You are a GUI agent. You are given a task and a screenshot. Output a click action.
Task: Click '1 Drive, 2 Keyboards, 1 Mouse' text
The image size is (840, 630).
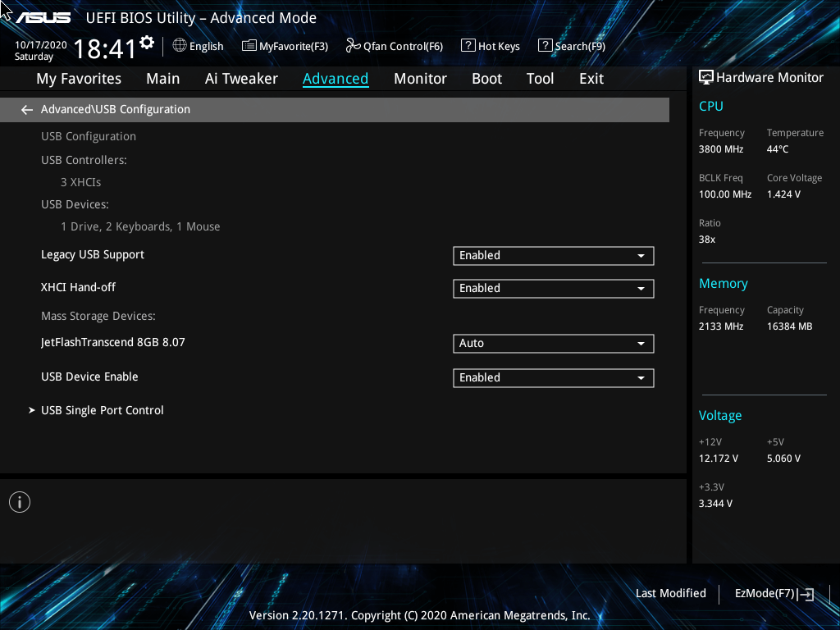click(140, 226)
